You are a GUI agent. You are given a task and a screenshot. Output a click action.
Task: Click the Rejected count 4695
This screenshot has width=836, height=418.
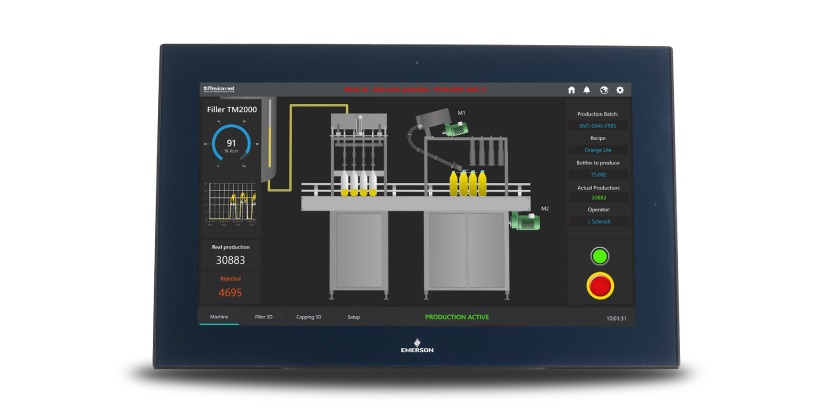230,292
